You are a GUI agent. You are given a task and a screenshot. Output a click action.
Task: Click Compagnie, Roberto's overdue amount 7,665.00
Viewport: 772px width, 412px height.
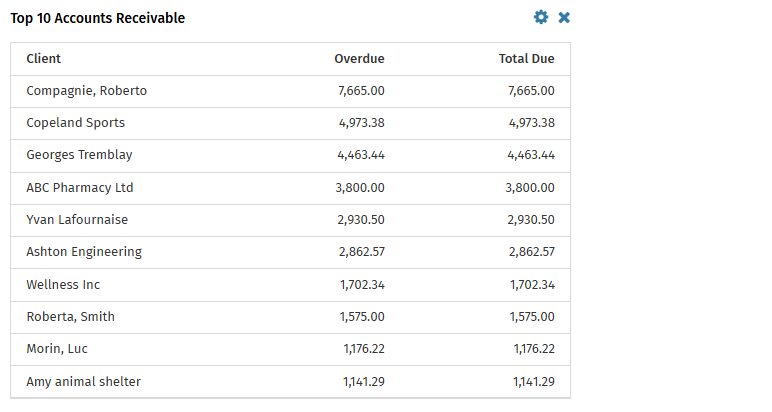point(361,91)
